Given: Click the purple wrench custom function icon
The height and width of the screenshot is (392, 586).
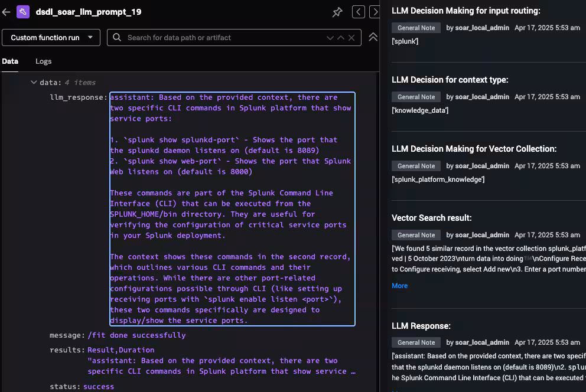Looking at the screenshot, I should pos(23,12).
